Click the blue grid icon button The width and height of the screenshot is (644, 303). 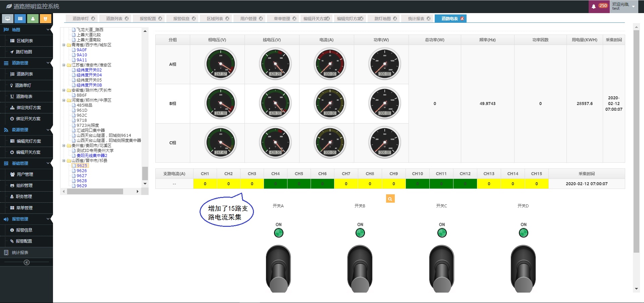point(20,19)
